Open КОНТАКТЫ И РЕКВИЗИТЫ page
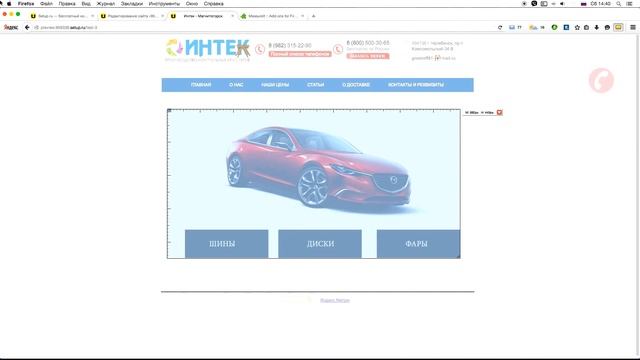Screen dimensions: 640x360 pos(416,85)
